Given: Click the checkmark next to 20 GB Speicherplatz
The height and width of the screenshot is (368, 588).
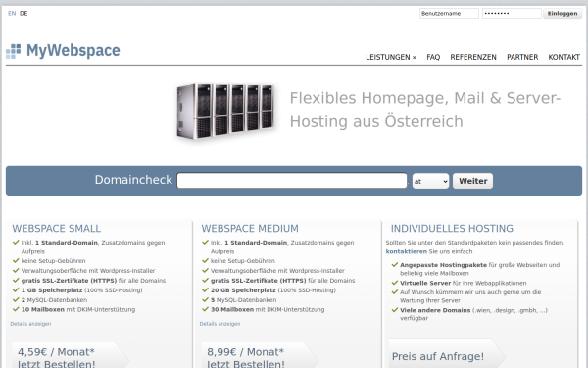Looking at the screenshot, I should (x=205, y=289).
